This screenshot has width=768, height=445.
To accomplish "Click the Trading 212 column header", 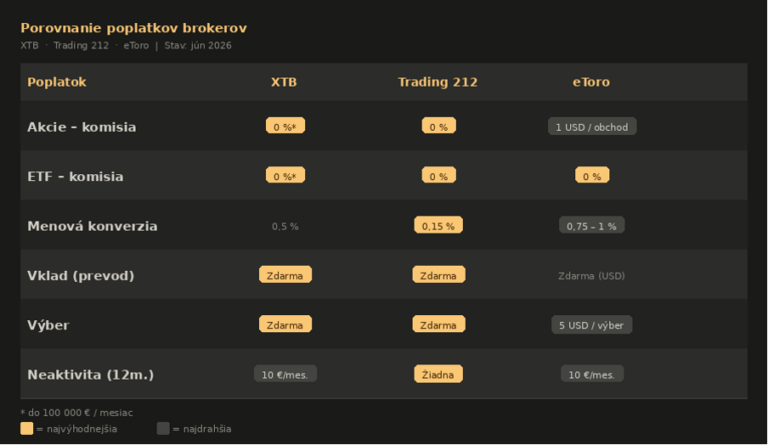I will click(x=437, y=82).
